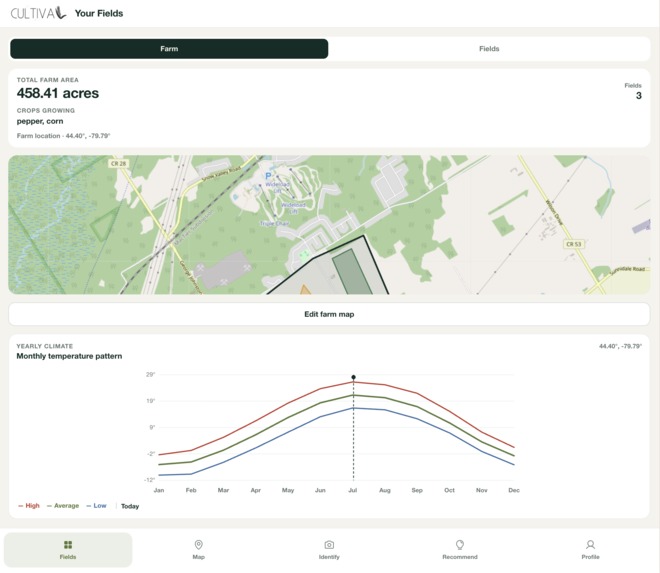660x573 pixels.
Task: Click the YEARLY CLIMATE label
Action: pos(45,346)
